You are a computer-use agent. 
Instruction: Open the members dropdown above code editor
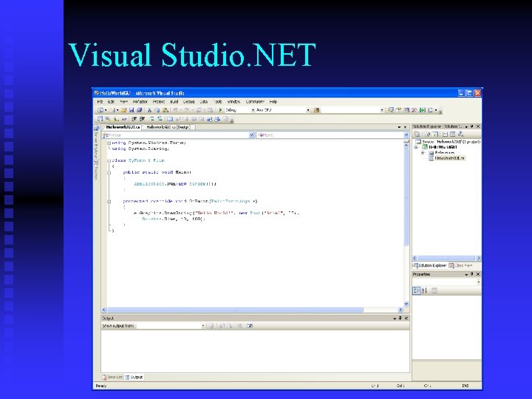click(x=406, y=135)
